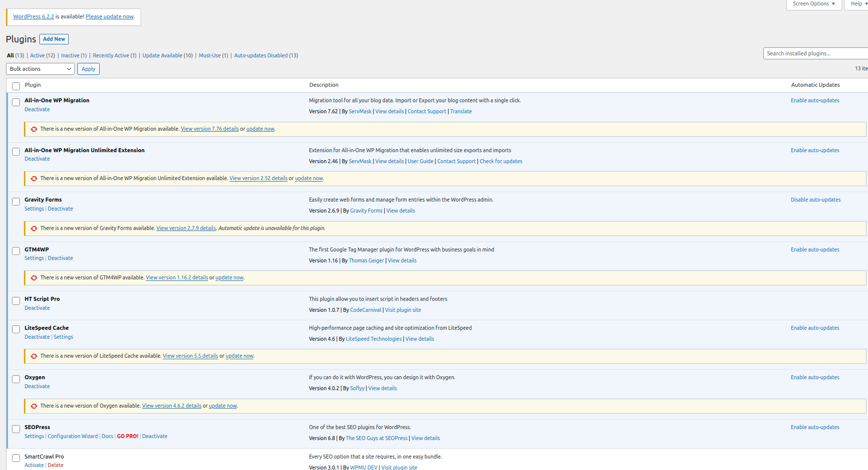Screen dimensions: 868x470
Task: Click the update icon in GTM4WP notice
Action: tap(34, 278)
